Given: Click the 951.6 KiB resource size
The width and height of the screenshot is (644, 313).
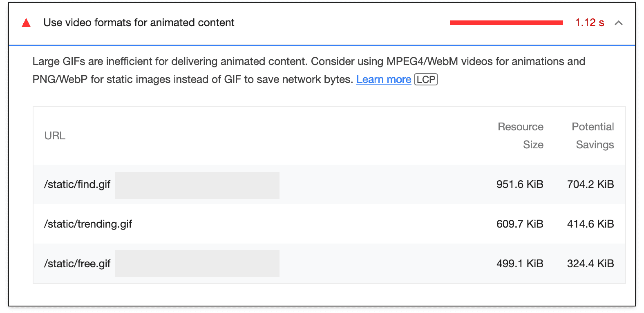Looking at the screenshot, I should pyautogui.click(x=520, y=184).
